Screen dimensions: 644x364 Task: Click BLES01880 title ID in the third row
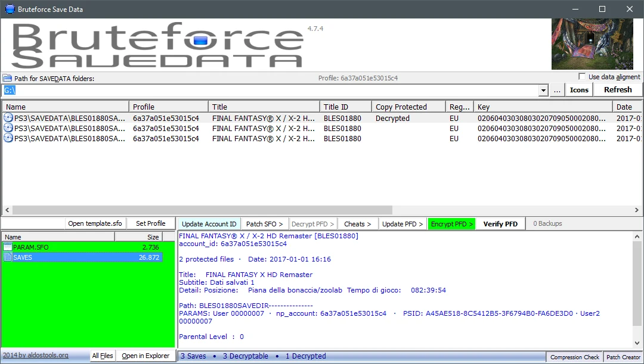click(342, 139)
